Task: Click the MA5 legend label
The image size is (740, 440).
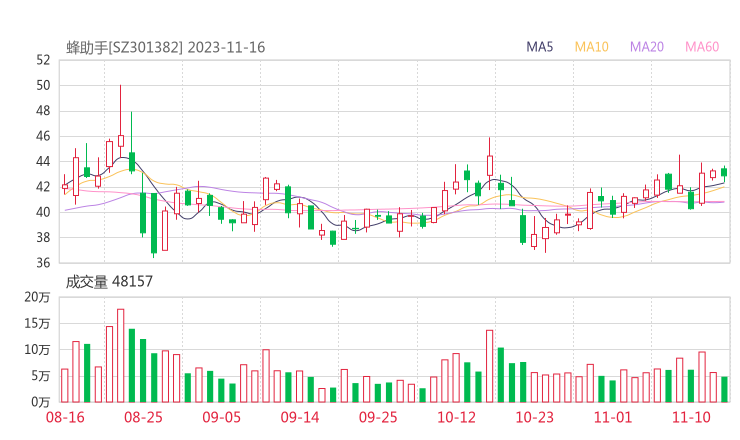Action: (x=539, y=47)
